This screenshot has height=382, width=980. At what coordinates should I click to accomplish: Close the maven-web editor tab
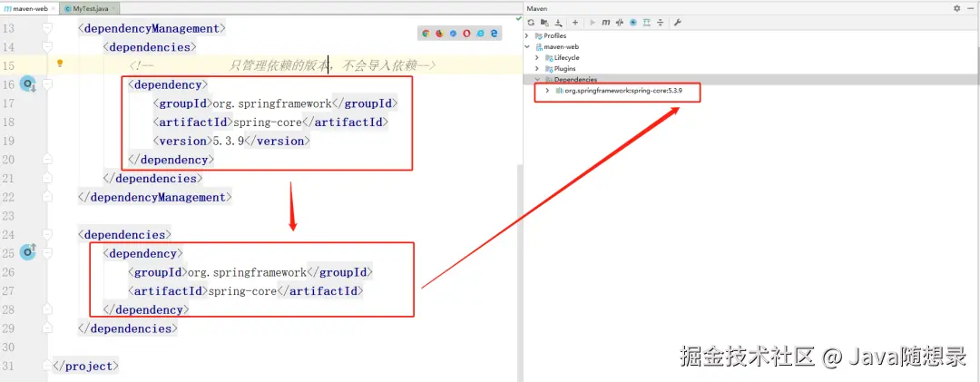[x=54, y=9]
